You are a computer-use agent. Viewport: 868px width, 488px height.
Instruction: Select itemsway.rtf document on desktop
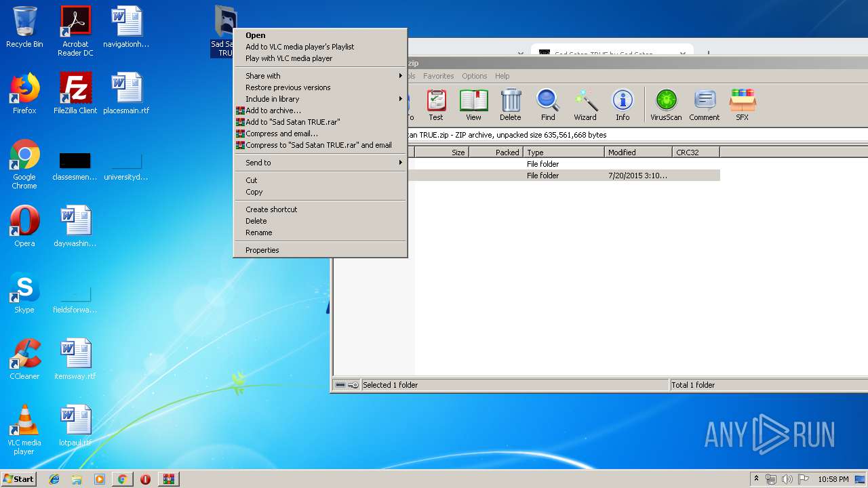tap(75, 359)
